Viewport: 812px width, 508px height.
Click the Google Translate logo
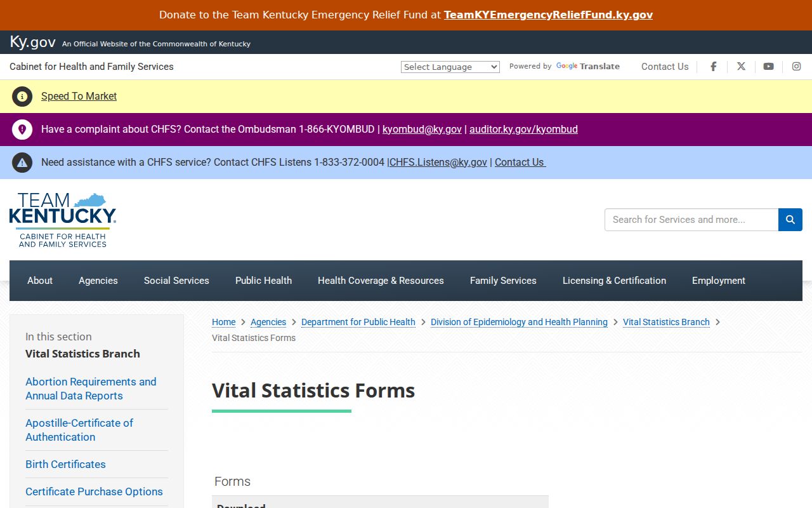tap(588, 66)
